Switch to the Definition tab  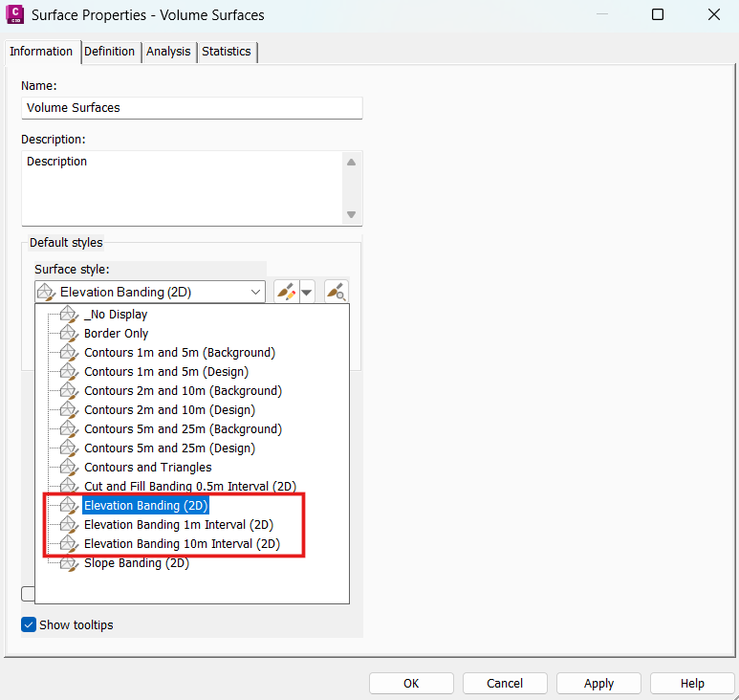pyautogui.click(x=109, y=52)
